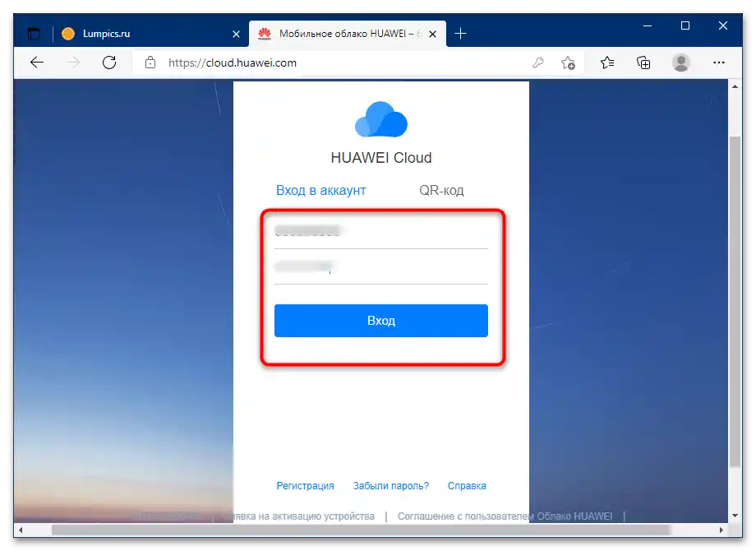The height and width of the screenshot is (551, 756).
Task: Click the password input field
Action: click(381, 268)
